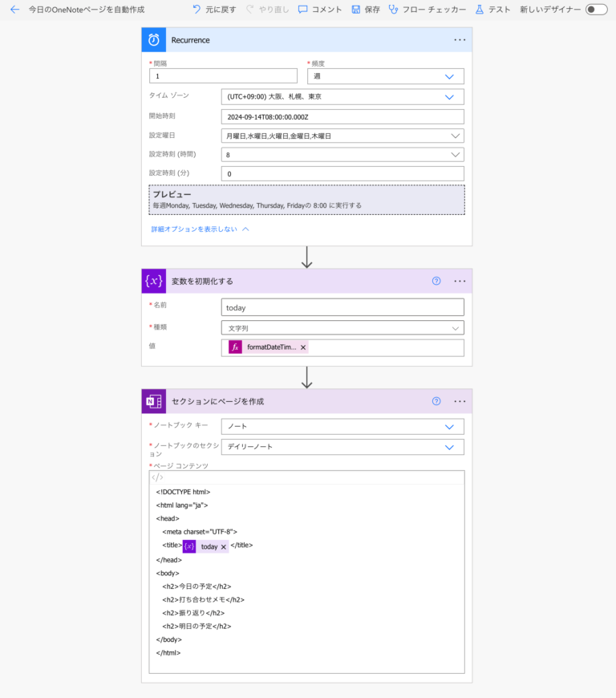This screenshot has height=698, width=616.
Task: Open help for セクションにページを作成 action
Action: click(436, 401)
